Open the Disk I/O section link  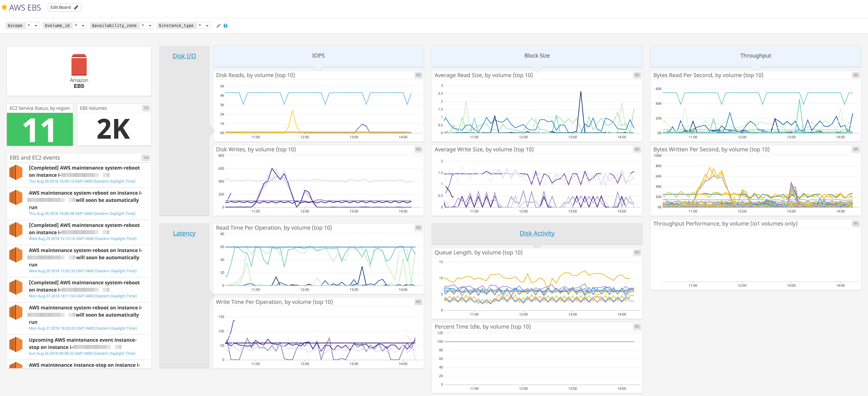click(x=184, y=56)
